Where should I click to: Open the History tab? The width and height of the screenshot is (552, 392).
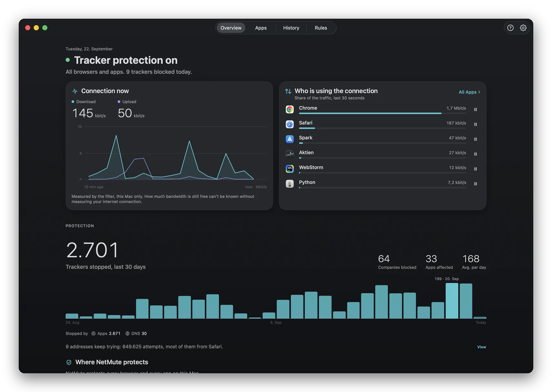tap(291, 28)
